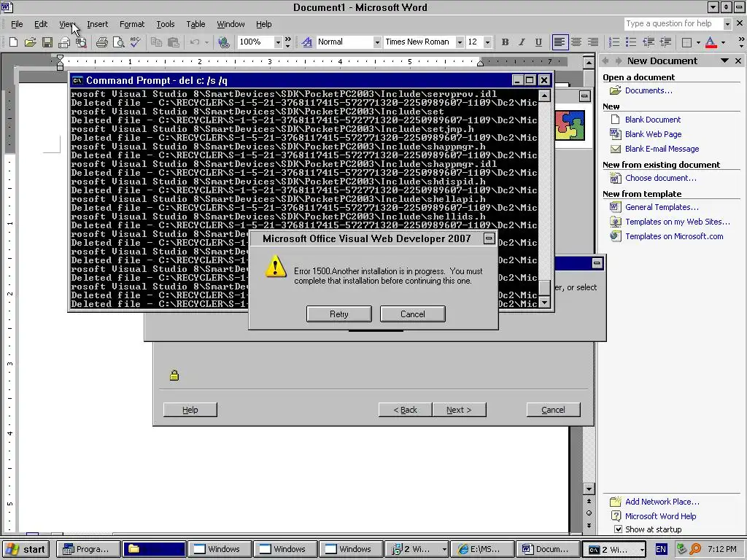
Task: Apply the red Font Color swatch
Action: [711, 42]
